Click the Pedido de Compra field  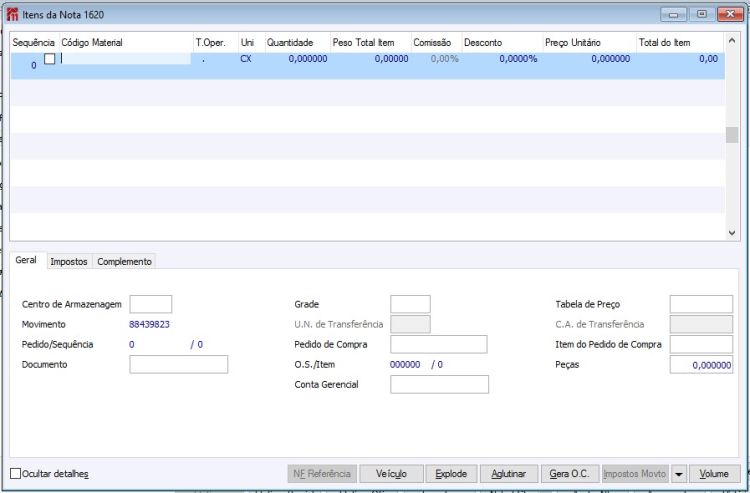click(x=439, y=344)
